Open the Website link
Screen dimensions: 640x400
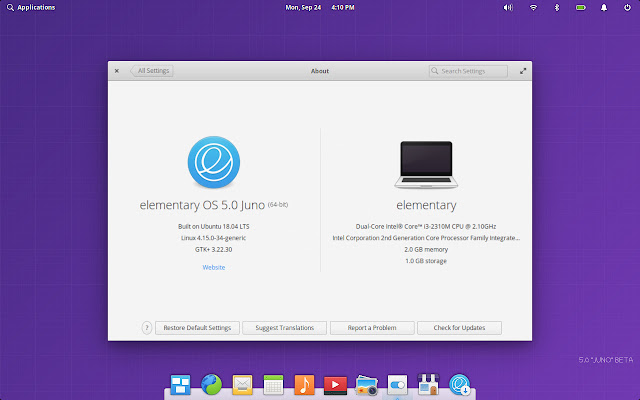pyautogui.click(x=214, y=267)
